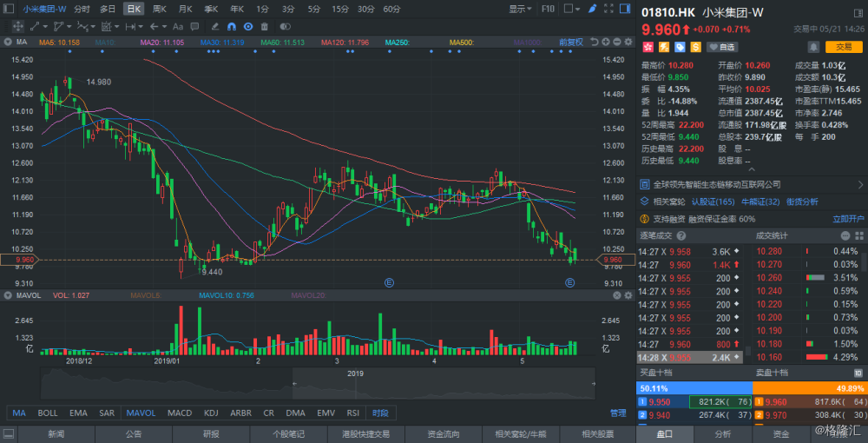Image resolution: width=868 pixels, height=443 pixels.
Task: Toggle the magnet snap tool
Action: tap(232, 26)
